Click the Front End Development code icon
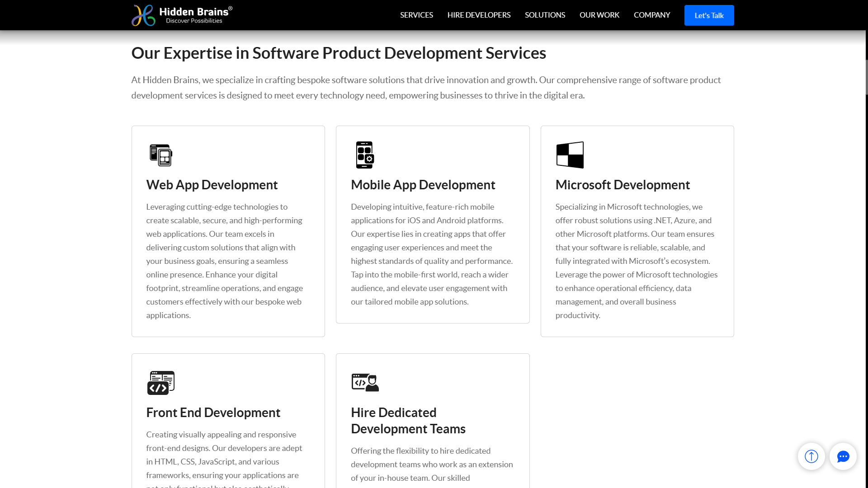 [161, 383]
